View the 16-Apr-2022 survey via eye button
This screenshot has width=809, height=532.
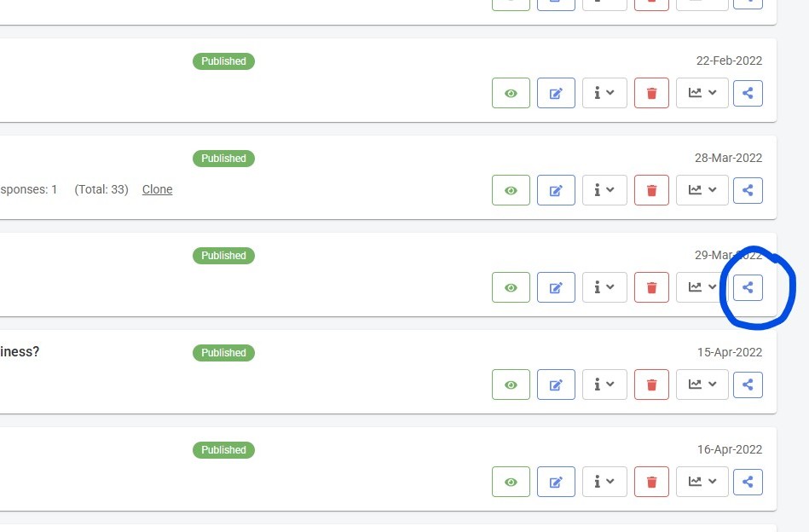[511, 482]
